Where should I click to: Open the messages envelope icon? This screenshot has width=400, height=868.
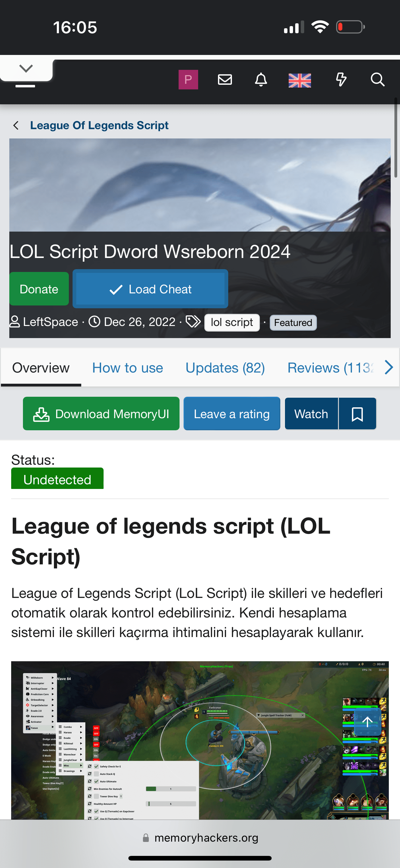(x=225, y=79)
